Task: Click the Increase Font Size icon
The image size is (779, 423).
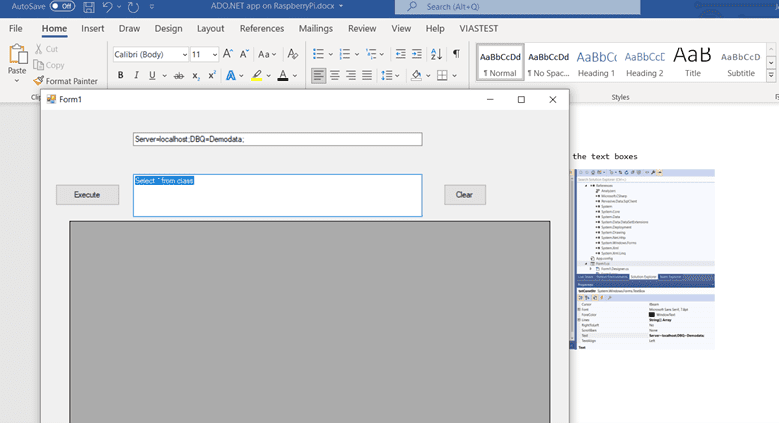Action: tap(228, 54)
